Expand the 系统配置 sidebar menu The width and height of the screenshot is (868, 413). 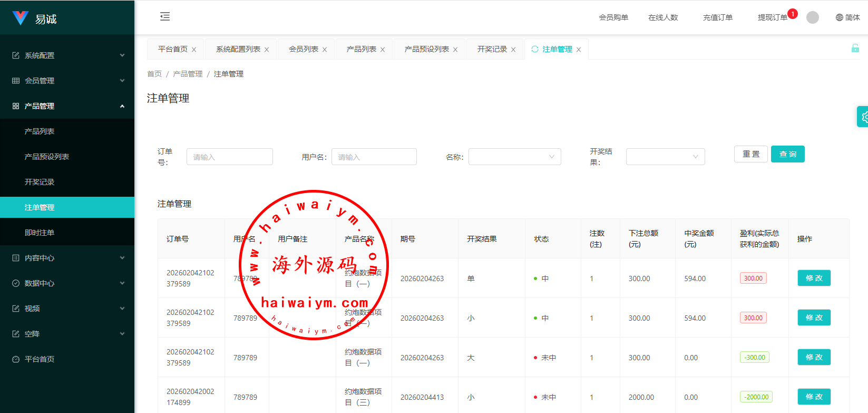pyautogui.click(x=67, y=55)
